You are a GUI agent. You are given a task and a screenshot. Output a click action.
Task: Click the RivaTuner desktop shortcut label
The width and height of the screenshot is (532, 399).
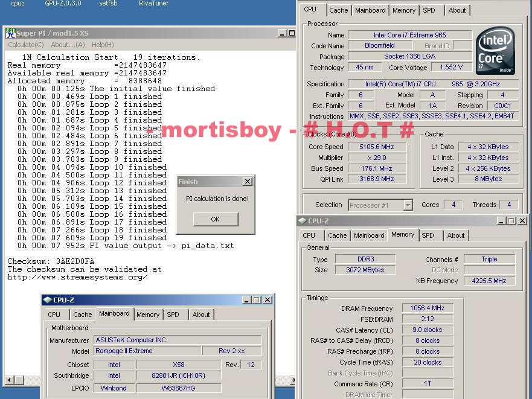tap(154, 4)
